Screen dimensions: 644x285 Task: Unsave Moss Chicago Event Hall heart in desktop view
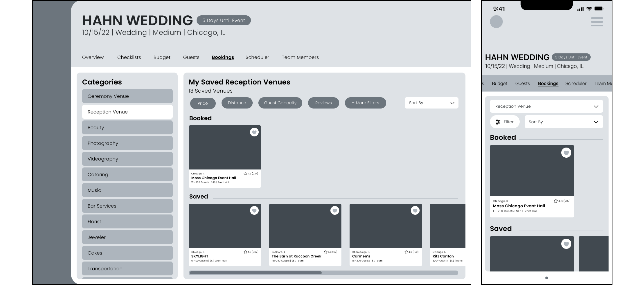(254, 132)
